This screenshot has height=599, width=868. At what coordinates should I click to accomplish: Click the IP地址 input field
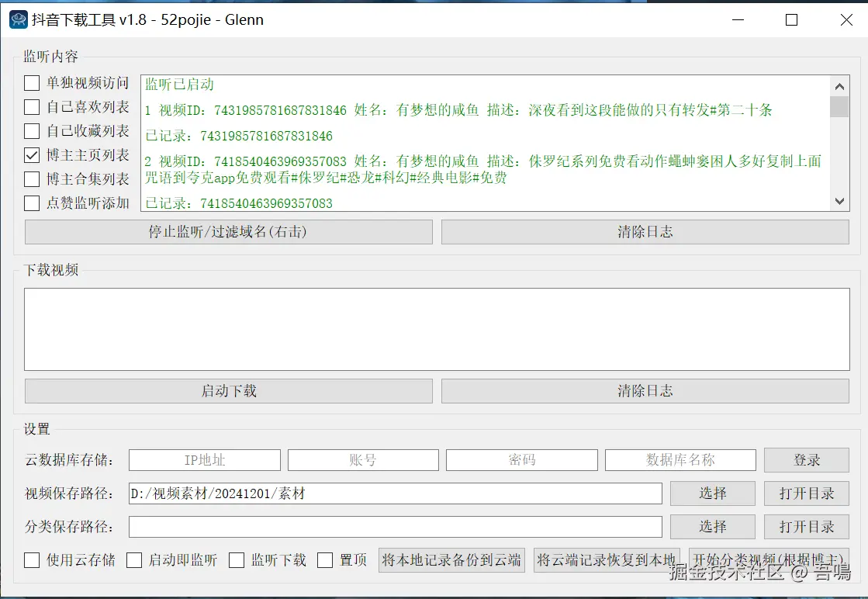[205, 460]
